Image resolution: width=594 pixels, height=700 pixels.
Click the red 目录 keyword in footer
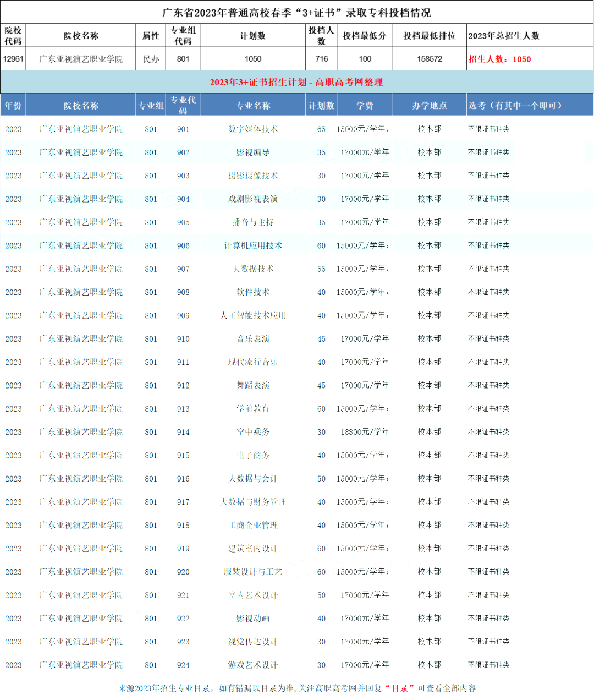(x=399, y=688)
